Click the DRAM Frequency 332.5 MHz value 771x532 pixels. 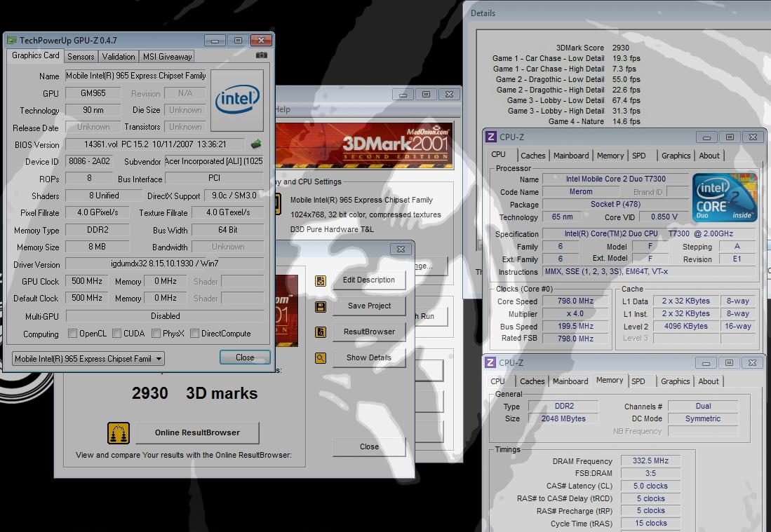point(650,461)
